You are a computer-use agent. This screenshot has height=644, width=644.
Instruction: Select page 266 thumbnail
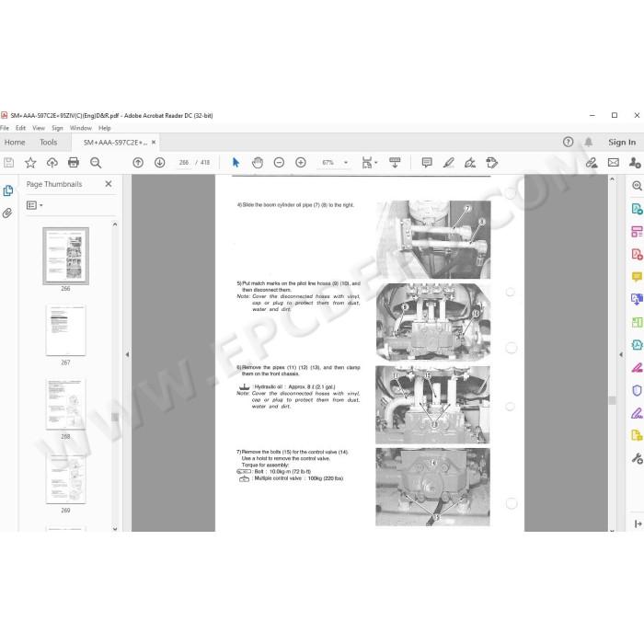point(65,256)
